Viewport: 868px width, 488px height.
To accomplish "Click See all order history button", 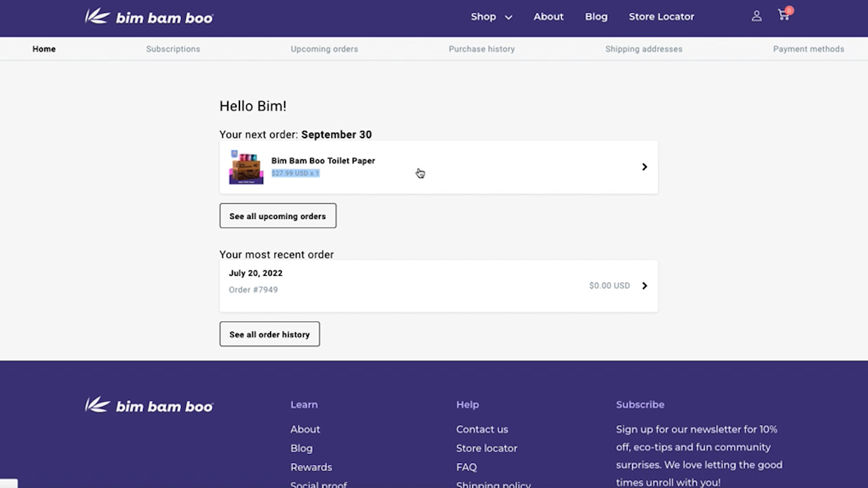I will [269, 334].
